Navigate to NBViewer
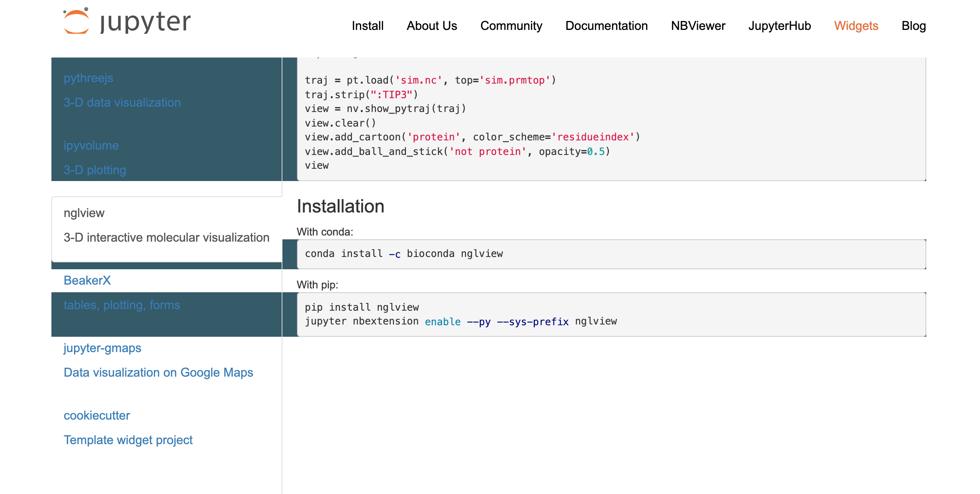 [698, 26]
